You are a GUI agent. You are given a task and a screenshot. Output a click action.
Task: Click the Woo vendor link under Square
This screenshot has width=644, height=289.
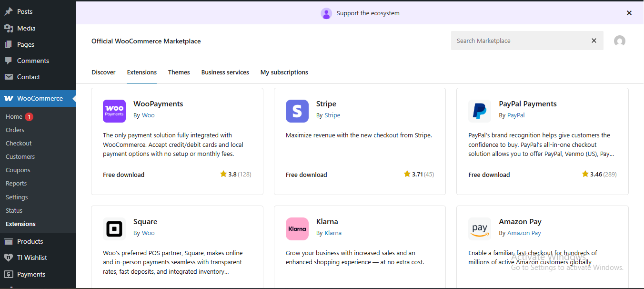tap(148, 233)
